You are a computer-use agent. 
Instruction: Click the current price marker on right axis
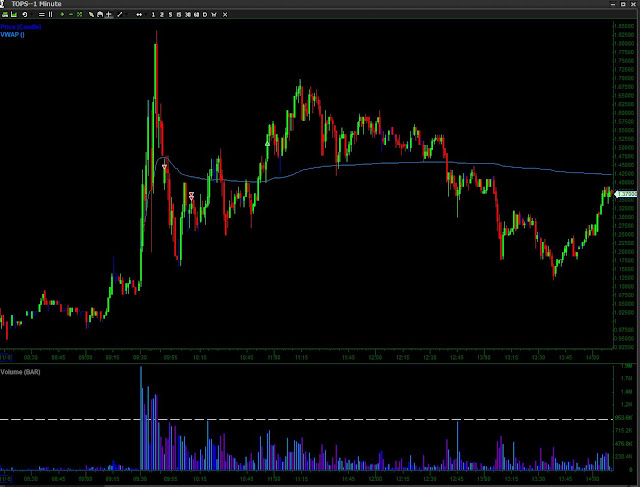[x=626, y=194]
